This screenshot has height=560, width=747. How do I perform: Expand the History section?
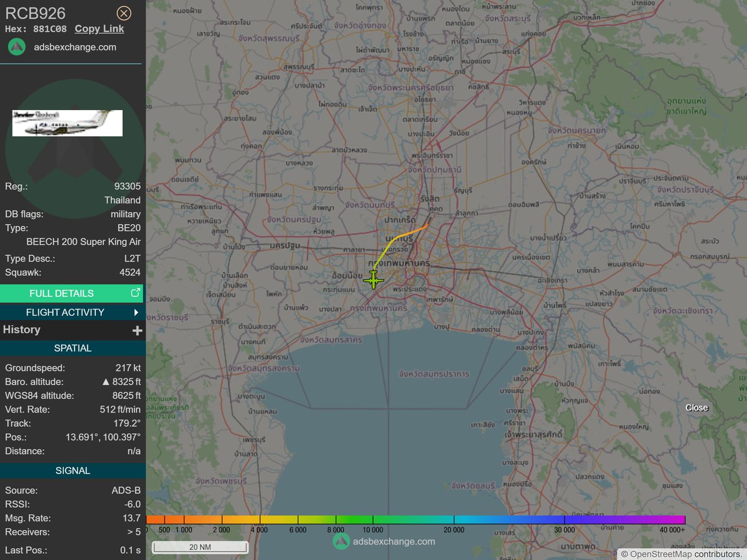click(x=72, y=330)
